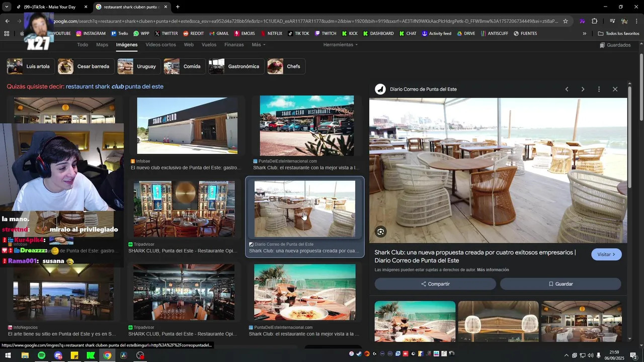
Task: Open the Tripadvisor round table interior thumbnail
Action: coord(184,209)
